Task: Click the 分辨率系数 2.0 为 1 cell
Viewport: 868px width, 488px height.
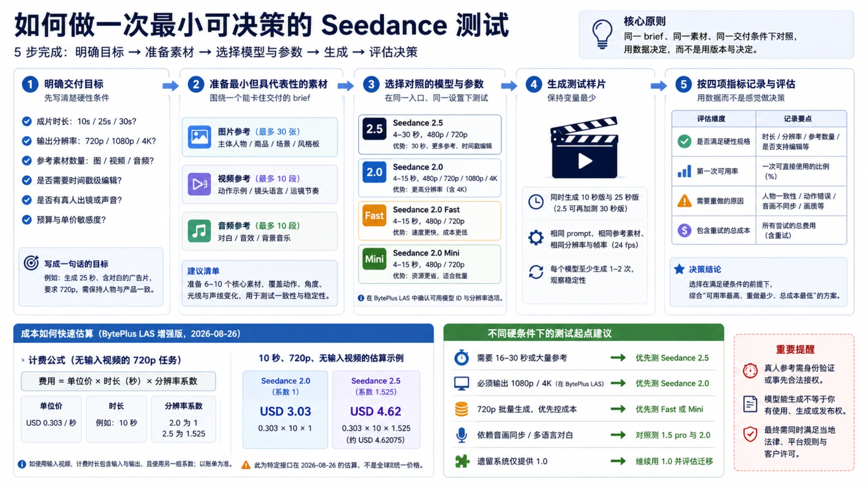Action: [x=184, y=419]
